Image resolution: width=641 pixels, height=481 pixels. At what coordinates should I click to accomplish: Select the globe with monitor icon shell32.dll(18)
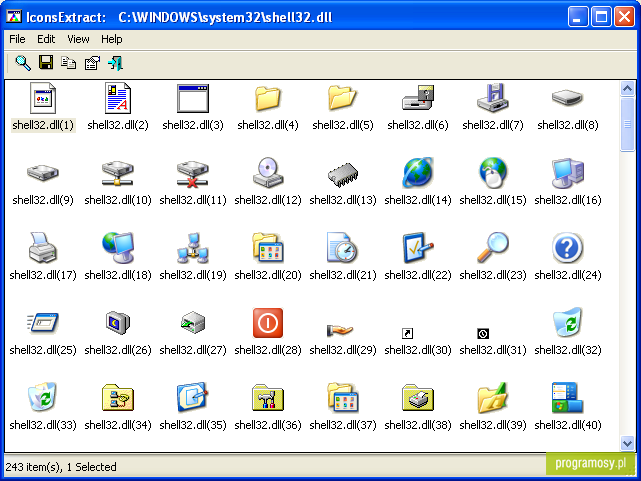pyautogui.click(x=118, y=248)
